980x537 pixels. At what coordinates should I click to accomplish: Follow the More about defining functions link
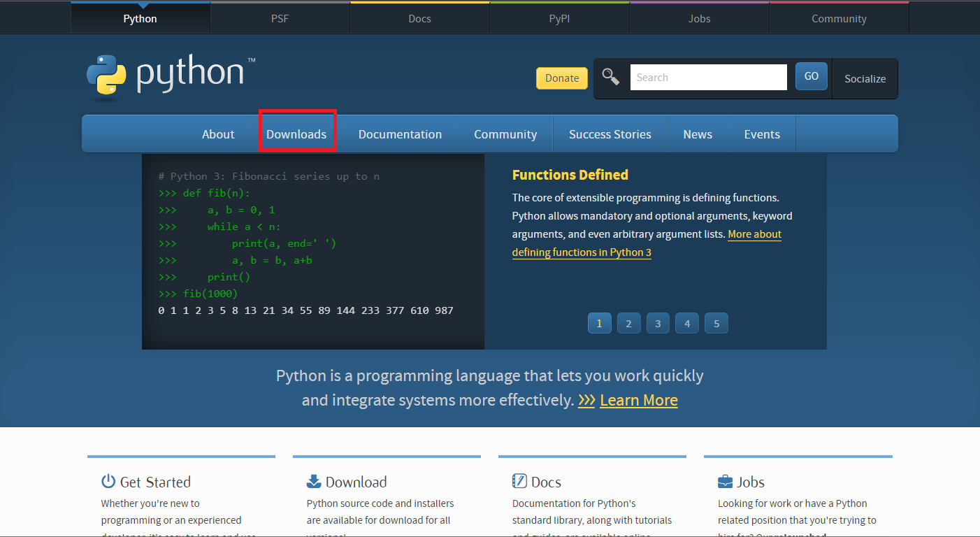582,252
